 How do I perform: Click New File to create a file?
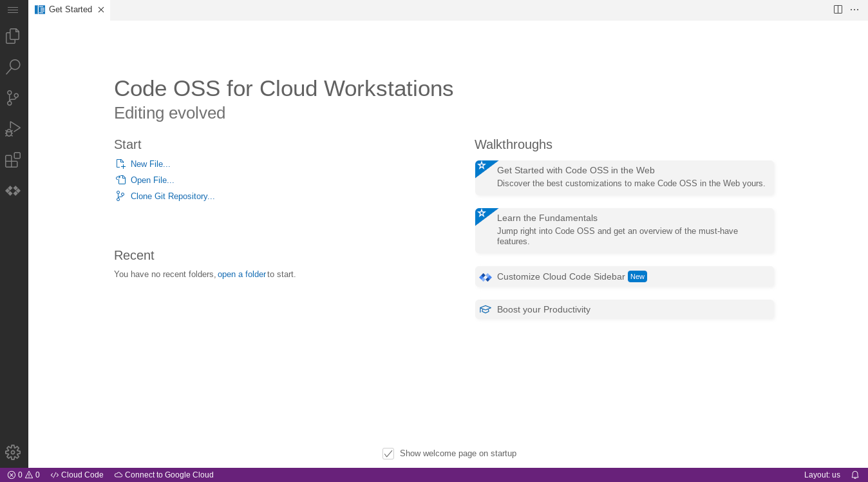[x=149, y=164]
